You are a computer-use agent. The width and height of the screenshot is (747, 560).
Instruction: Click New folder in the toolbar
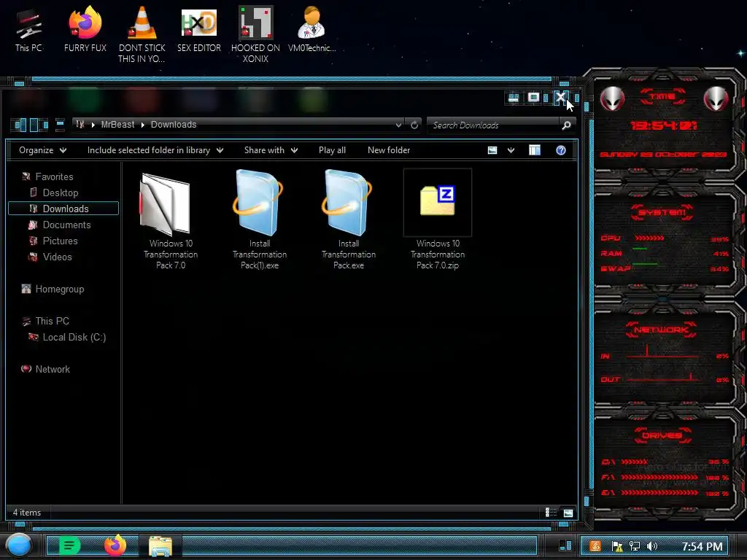coord(389,150)
